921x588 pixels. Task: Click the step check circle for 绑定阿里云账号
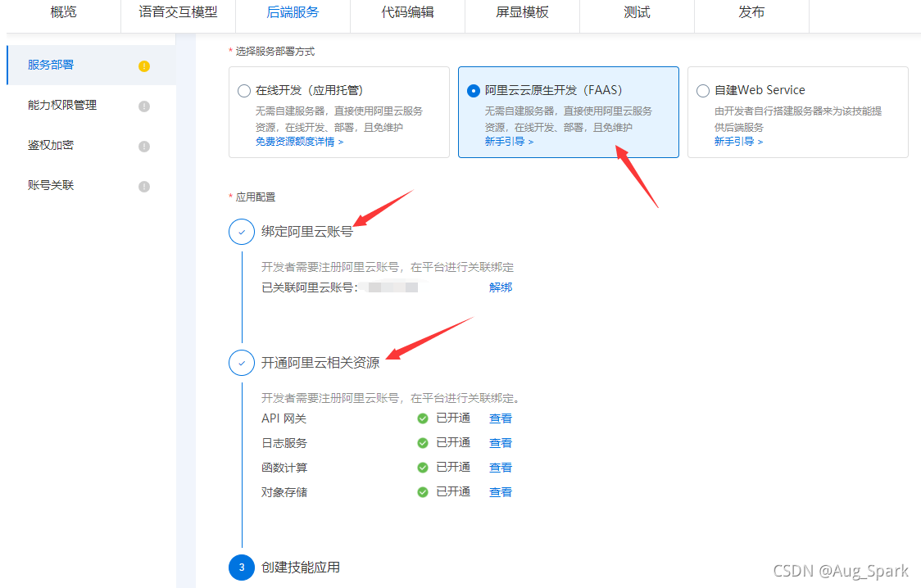click(242, 232)
